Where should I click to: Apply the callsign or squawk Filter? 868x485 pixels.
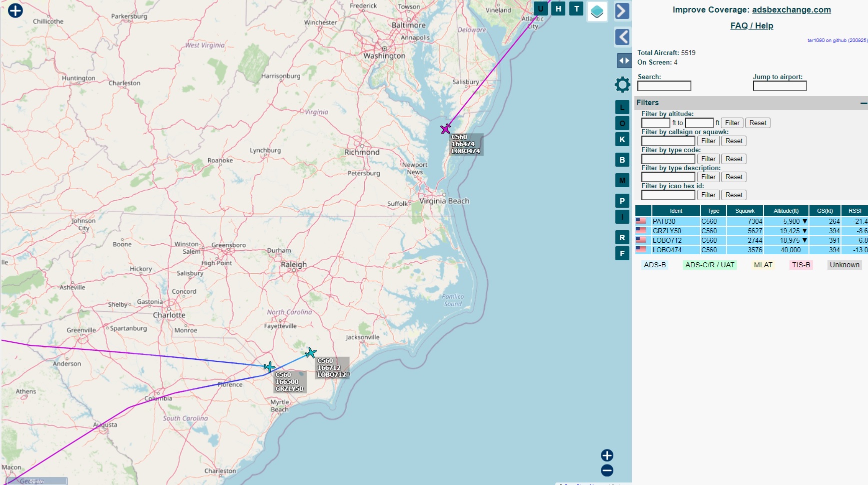point(708,141)
